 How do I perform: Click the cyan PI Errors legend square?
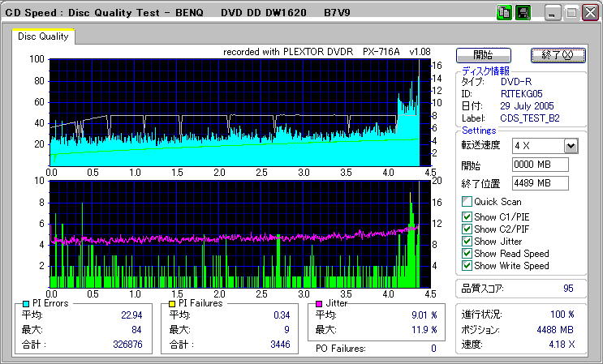pyautogui.click(x=27, y=303)
